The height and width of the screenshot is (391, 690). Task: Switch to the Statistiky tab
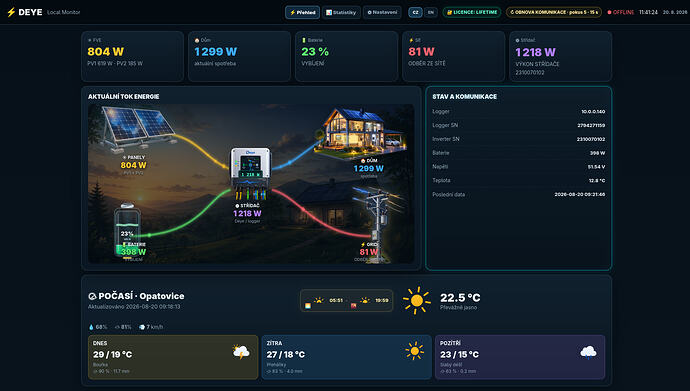click(x=341, y=12)
